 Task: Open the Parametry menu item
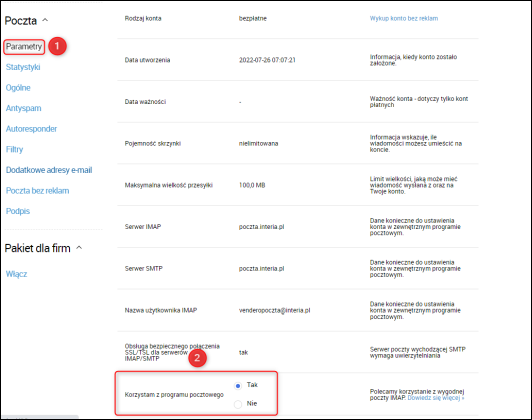coord(24,46)
